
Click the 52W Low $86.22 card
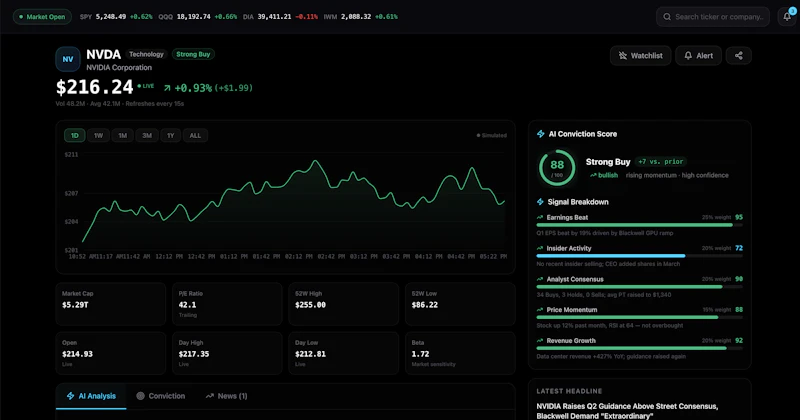460,304
